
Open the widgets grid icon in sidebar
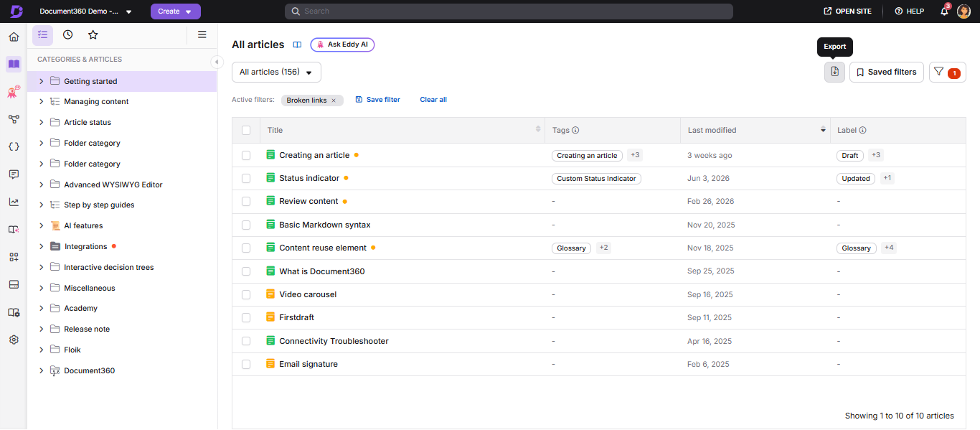pos(14,257)
